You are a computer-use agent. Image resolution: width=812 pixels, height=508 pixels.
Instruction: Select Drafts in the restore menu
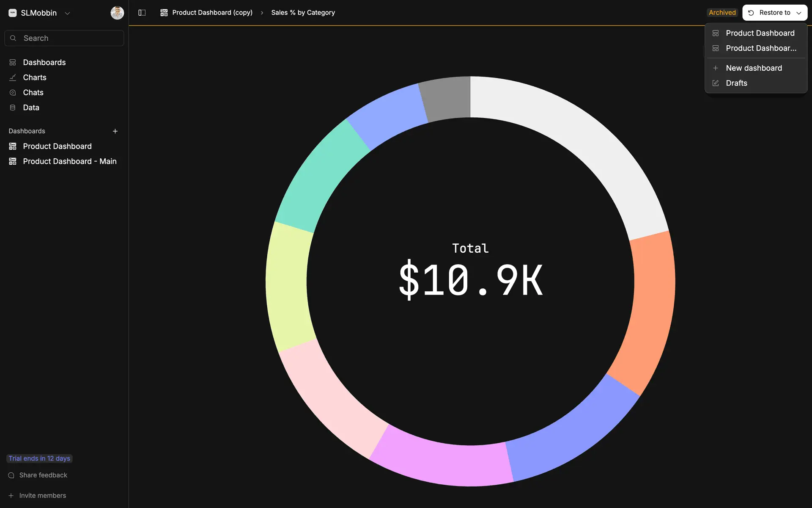pyautogui.click(x=736, y=83)
